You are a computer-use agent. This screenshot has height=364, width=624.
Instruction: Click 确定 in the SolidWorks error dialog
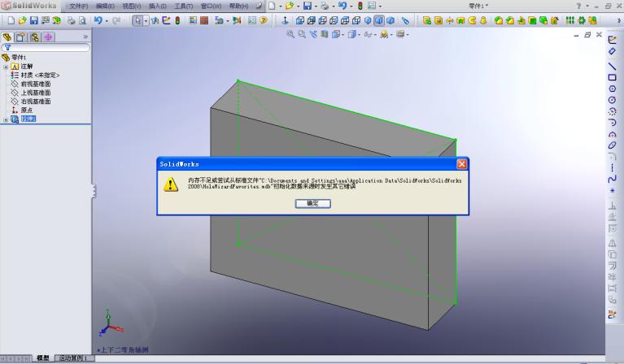coord(312,203)
